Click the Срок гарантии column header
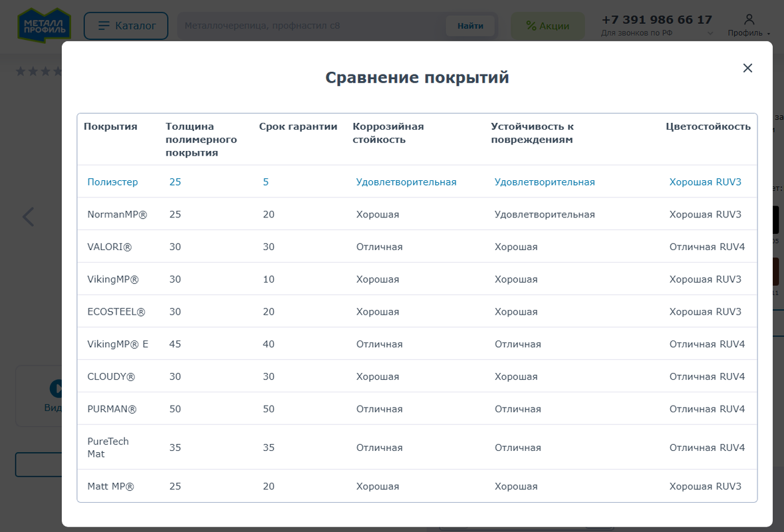Screen dimensions: 784x532 (298, 126)
